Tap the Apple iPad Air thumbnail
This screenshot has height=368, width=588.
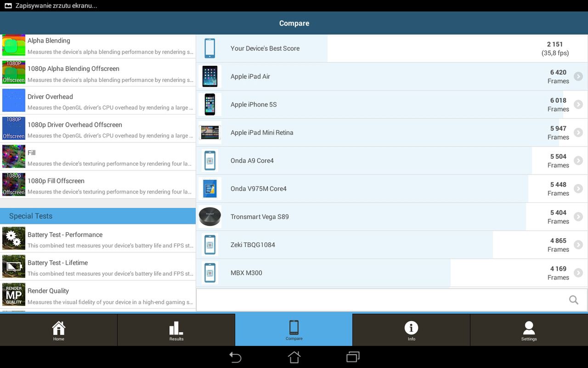210,76
